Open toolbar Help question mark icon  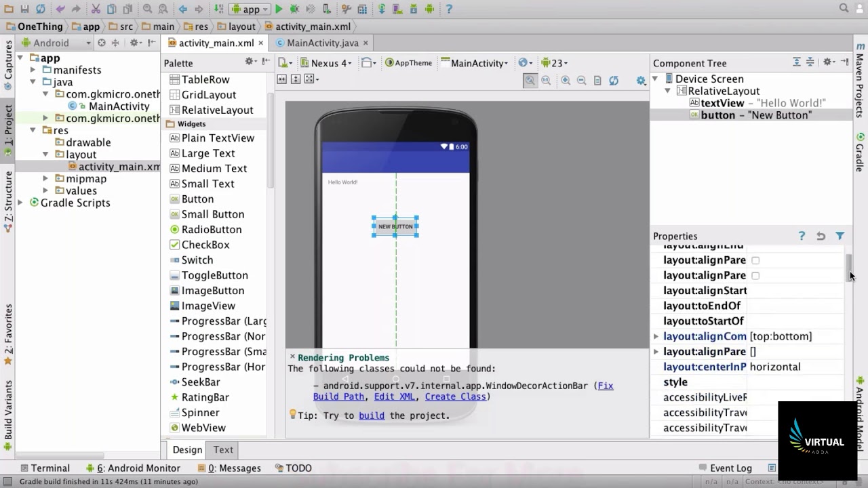(x=449, y=9)
